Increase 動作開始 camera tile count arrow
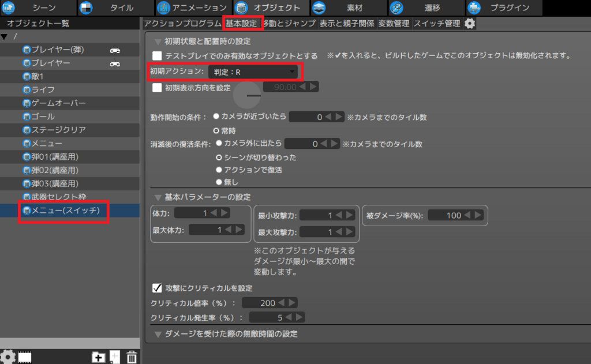Viewport: 591px width, 364px height. click(x=339, y=117)
